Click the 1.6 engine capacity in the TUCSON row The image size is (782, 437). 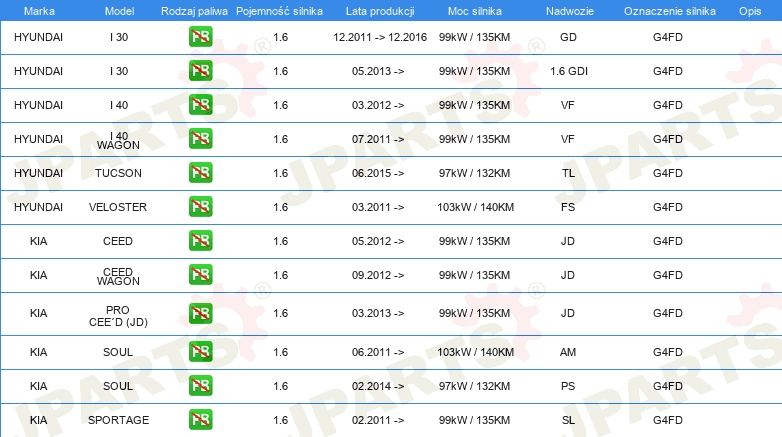click(281, 173)
